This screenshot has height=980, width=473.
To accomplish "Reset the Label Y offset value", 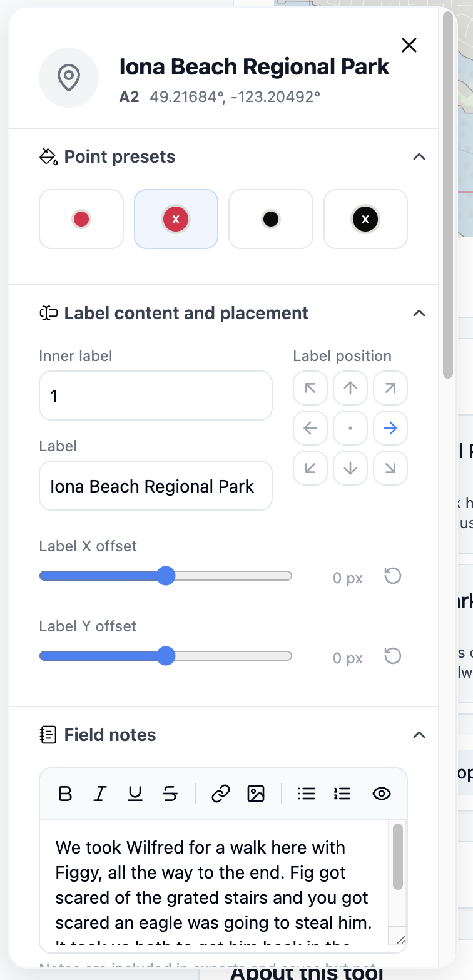I will coord(392,656).
